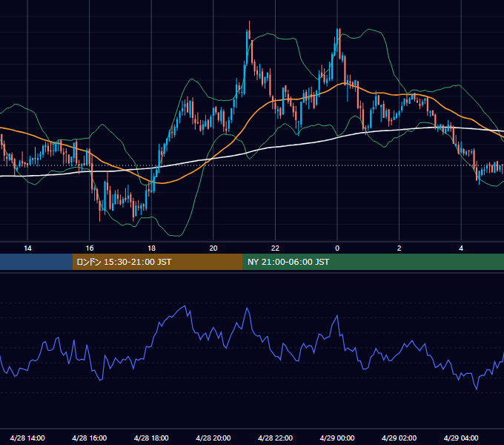Click the hour label 22 on the price chart axis
The height and width of the screenshot is (445, 504).
[x=275, y=248]
